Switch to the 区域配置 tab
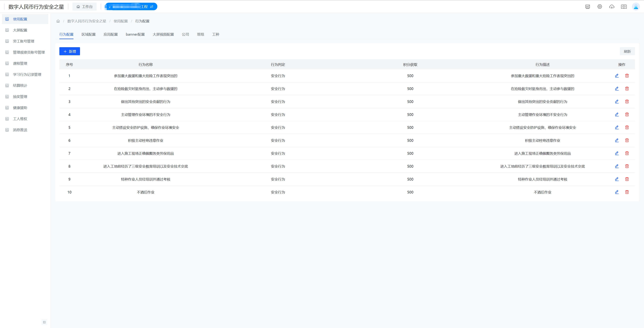 tap(89, 34)
